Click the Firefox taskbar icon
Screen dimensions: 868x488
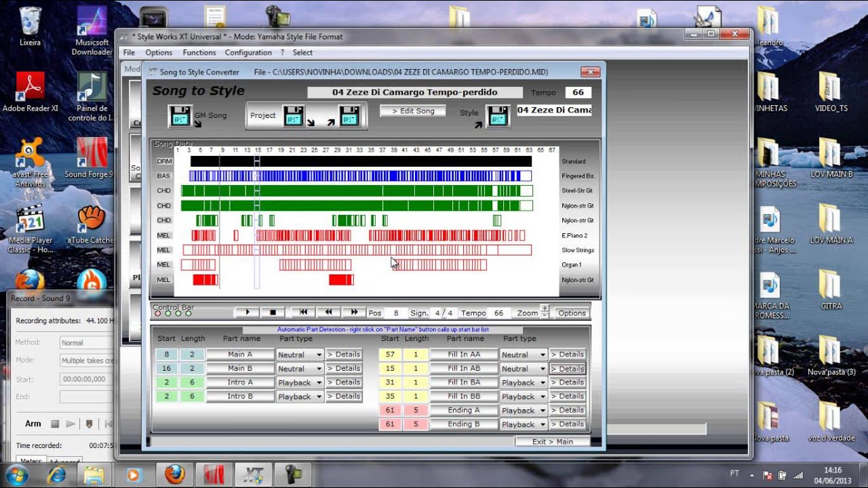click(174, 474)
